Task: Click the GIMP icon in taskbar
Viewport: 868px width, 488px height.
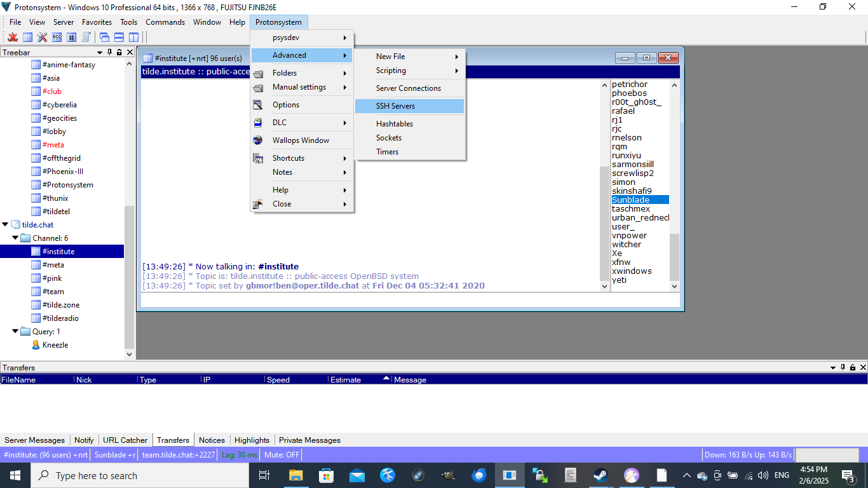Action: click(448, 475)
